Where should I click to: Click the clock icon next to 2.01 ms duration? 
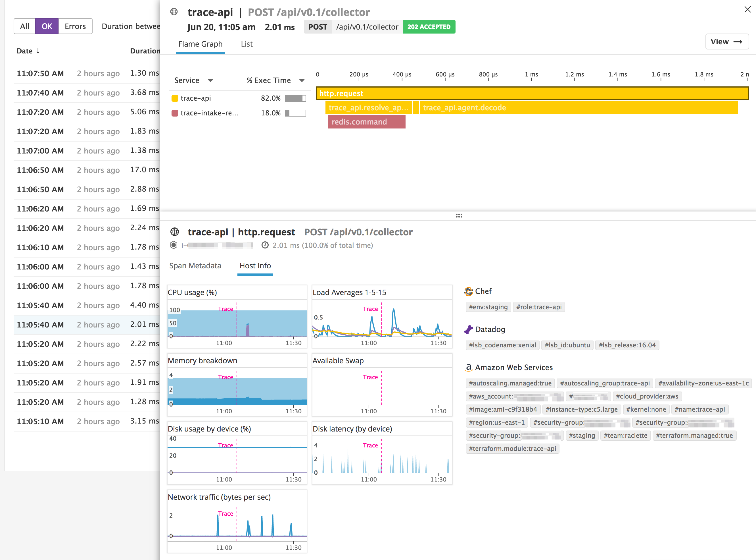point(265,245)
